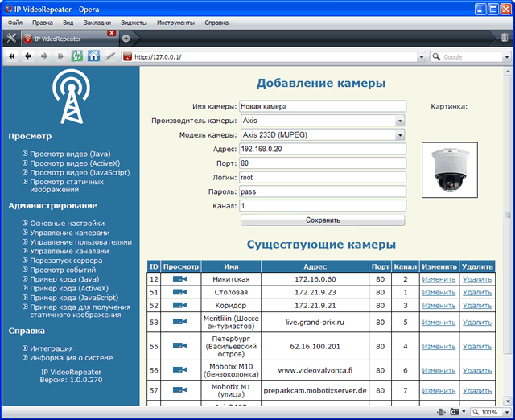
Task: Click the page scroll down arrow
Action: click(x=508, y=401)
